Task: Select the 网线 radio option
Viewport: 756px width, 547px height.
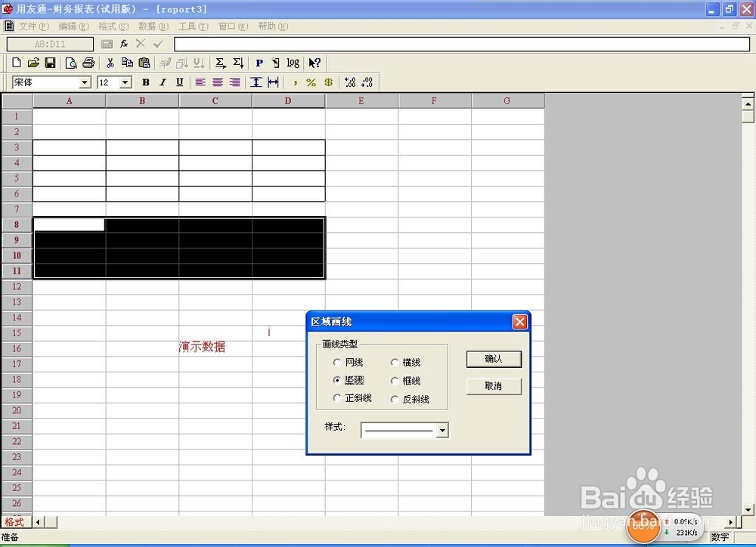Action: pyautogui.click(x=336, y=362)
